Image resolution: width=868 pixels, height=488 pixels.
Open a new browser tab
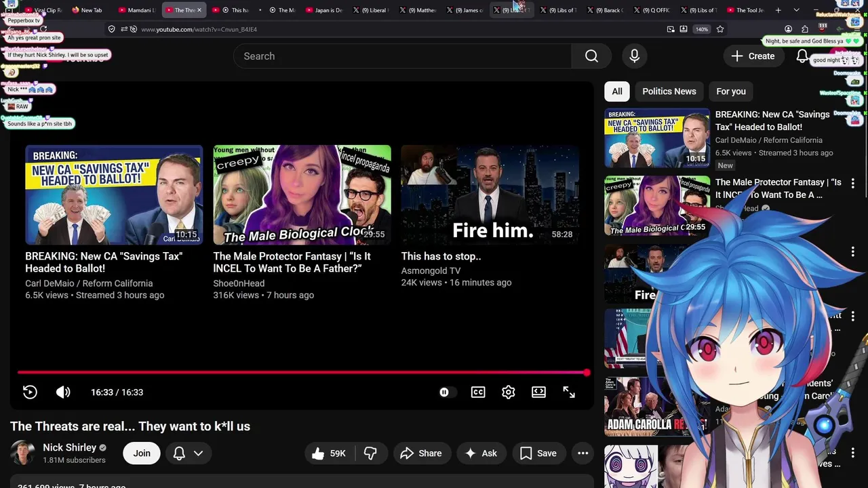point(778,10)
